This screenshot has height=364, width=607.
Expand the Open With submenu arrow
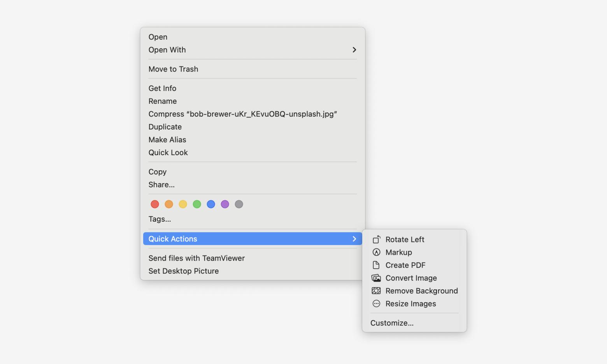tap(354, 50)
